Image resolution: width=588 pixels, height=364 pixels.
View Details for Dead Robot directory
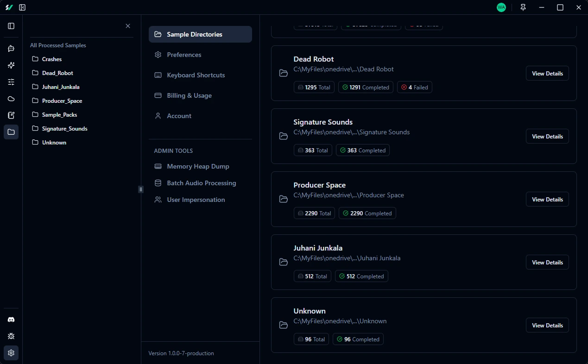547,73
